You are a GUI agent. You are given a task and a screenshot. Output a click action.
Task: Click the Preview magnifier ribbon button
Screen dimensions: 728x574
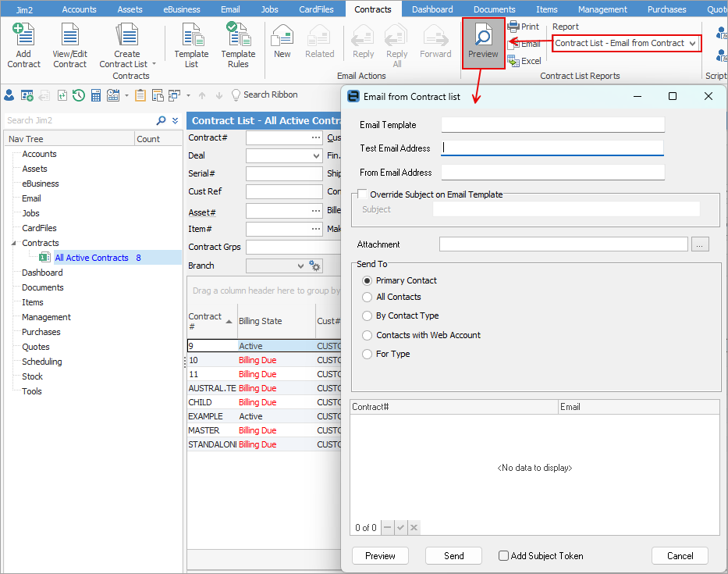pyautogui.click(x=483, y=43)
